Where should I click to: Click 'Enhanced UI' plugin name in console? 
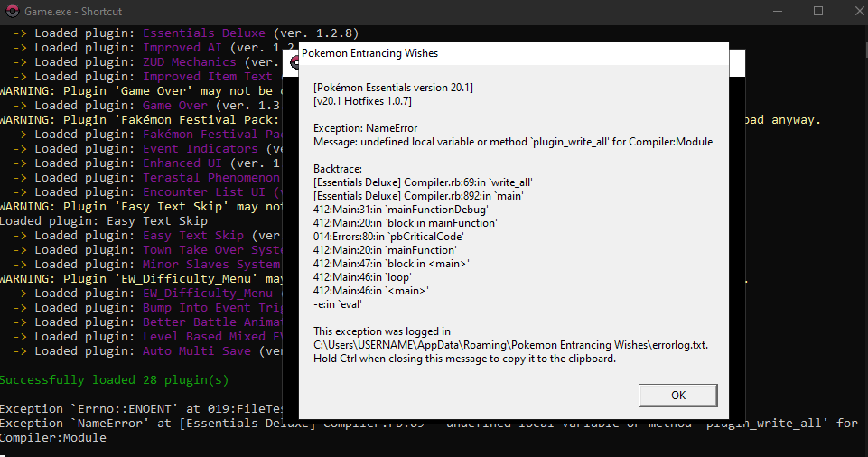point(182,163)
